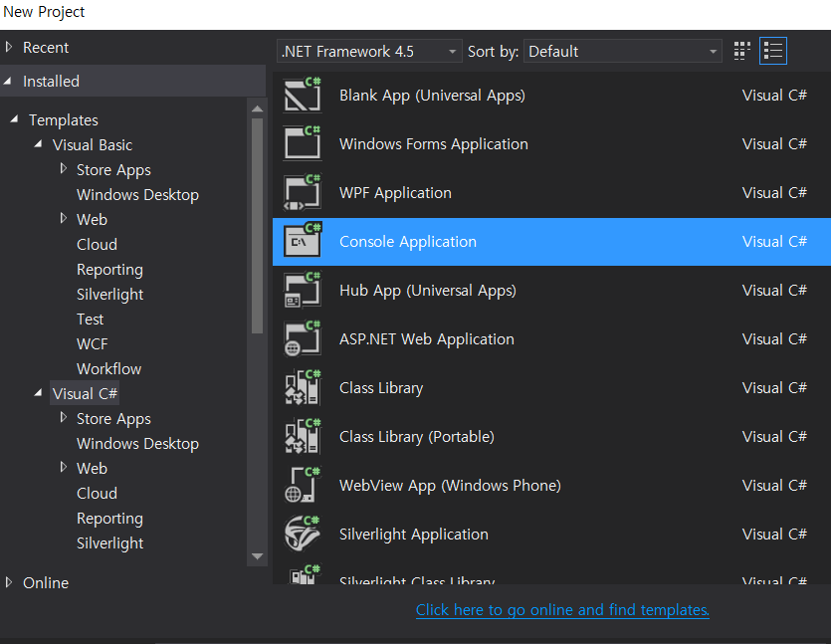Select the Workflow category
The width and height of the screenshot is (831, 644).
(109, 369)
